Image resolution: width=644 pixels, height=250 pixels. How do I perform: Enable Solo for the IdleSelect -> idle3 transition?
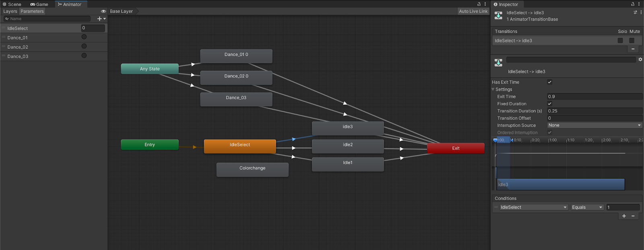pyautogui.click(x=620, y=41)
